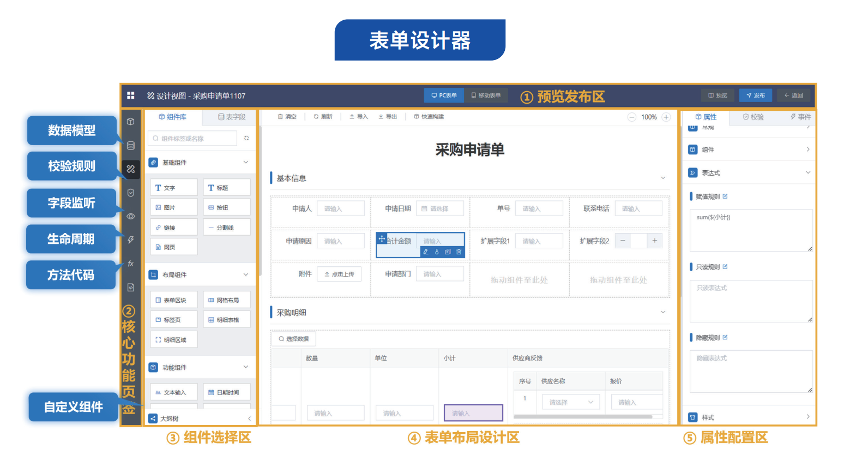Image resolution: width=868 pixels, height=466 pixels.
Task: Click the 返回 back button
Action: pyautogui.click(x=794, y=95)
